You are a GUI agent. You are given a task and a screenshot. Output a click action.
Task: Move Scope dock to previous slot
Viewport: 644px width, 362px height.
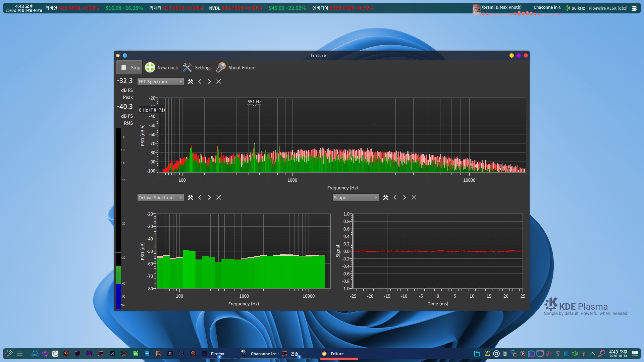click(x=395, y=197)
